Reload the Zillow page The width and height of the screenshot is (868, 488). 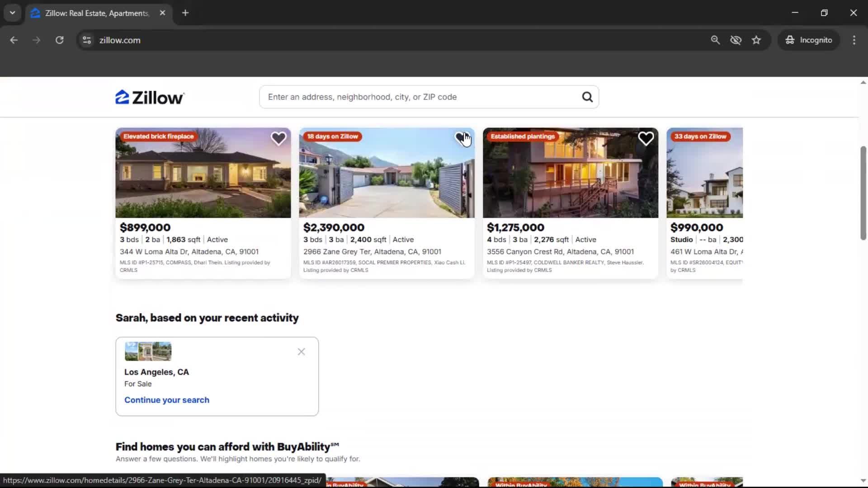[59, 40]
